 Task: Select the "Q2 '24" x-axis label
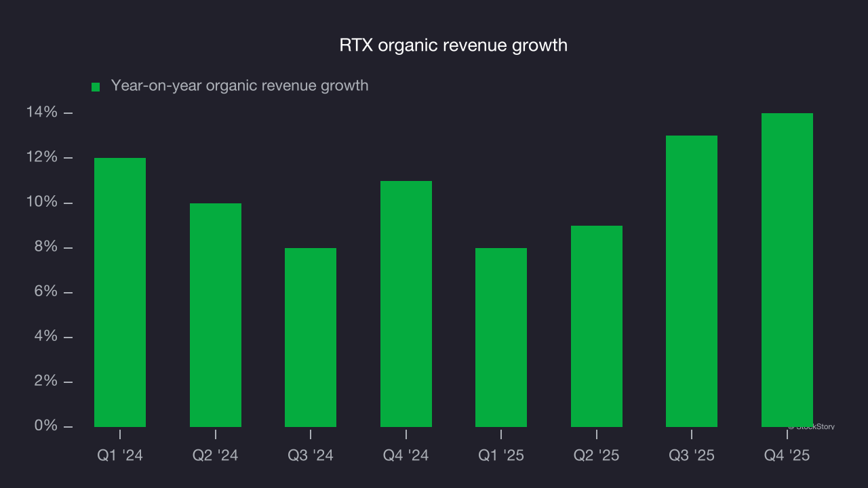[216, 455]
